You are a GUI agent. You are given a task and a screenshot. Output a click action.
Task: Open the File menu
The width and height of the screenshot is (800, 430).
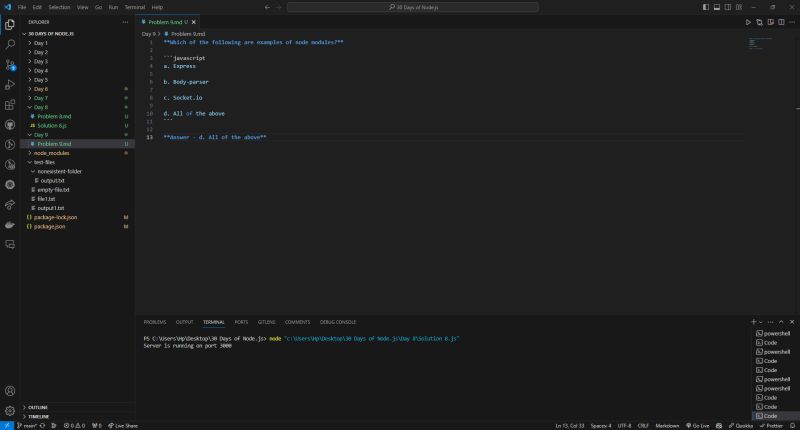(22, 7)
